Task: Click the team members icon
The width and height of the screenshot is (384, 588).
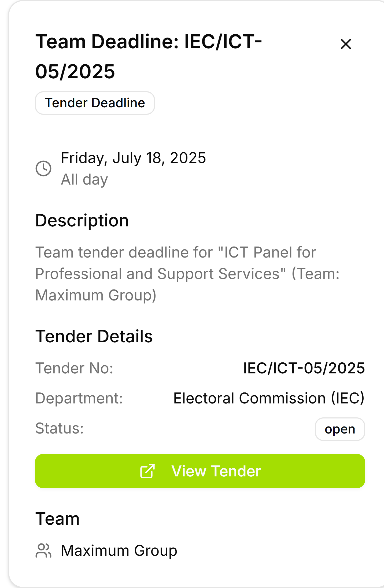Action: (x=43, y=551)
